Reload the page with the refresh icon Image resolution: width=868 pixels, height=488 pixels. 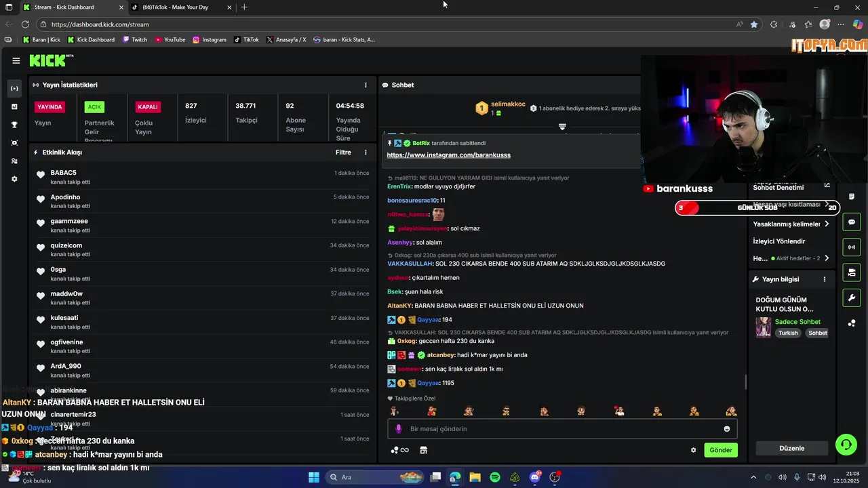click(25, 24)
